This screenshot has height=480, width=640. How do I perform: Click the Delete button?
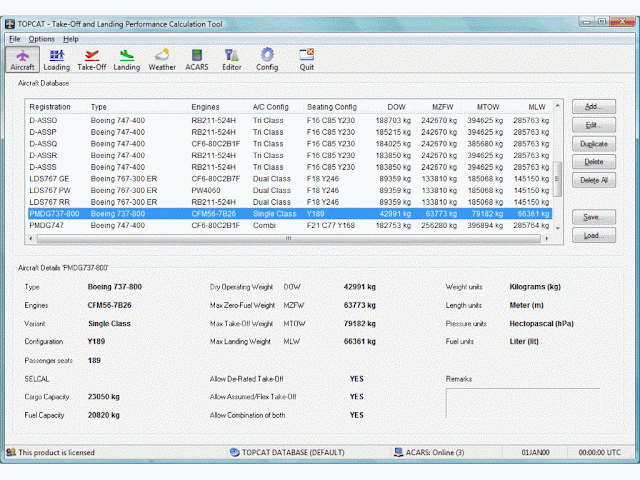click(594, 162)
